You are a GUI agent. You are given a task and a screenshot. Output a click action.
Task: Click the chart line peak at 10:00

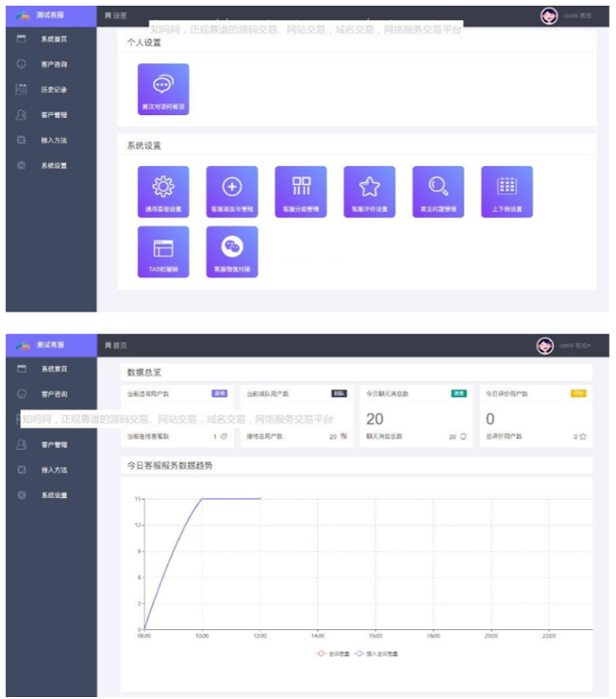(202, 499)
